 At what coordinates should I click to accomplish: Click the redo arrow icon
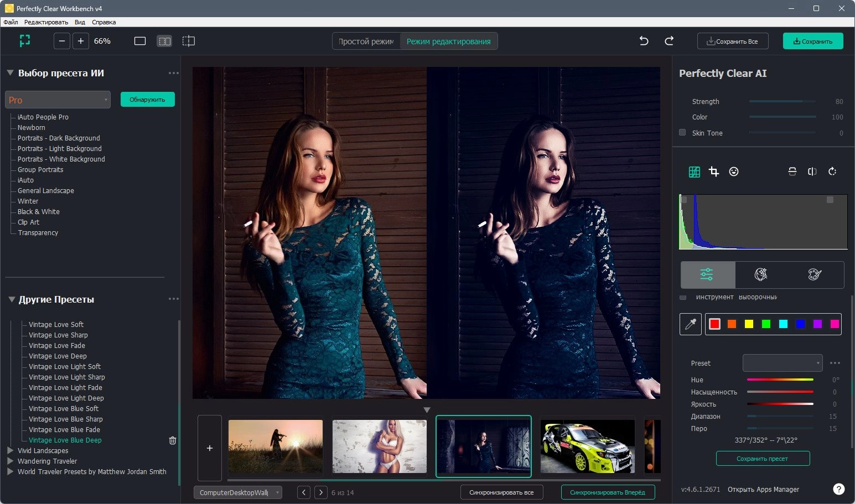click(669, 41)
